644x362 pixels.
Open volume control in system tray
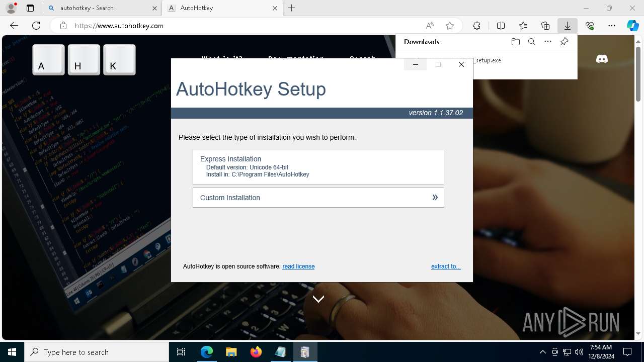pos(579,352)
